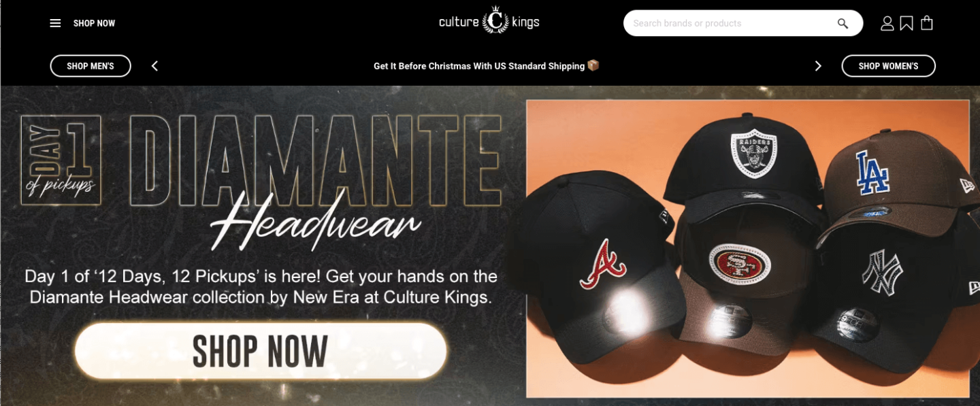Click the Day 1 of pickups badge
Screen dimensions: 980x406
point(61,160)
